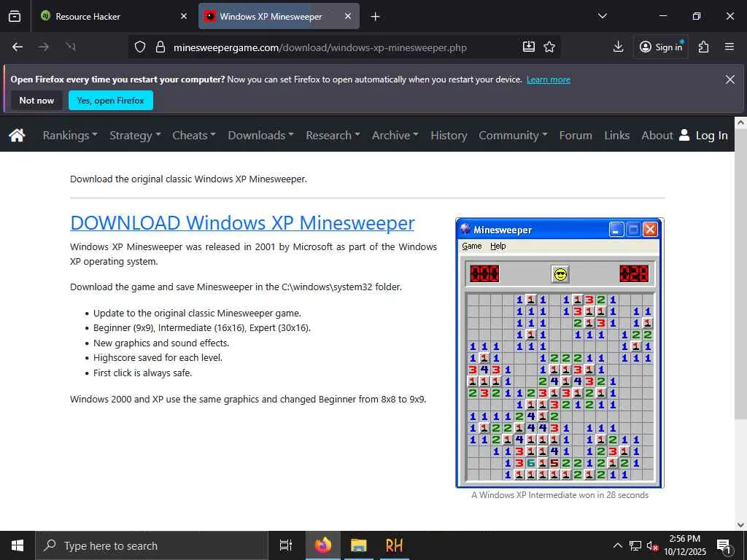Screen dimensions: 747x560
Task: Click the install page icon in address bar
Action: point(529,47)
